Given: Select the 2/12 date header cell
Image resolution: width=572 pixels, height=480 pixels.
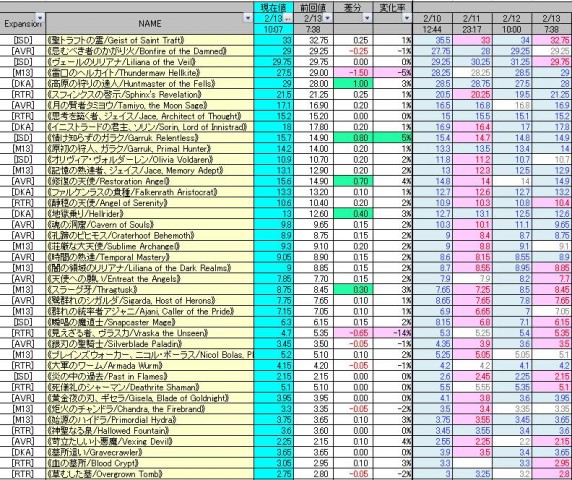Looking at the screenshot, I should [x=512, y=18].
